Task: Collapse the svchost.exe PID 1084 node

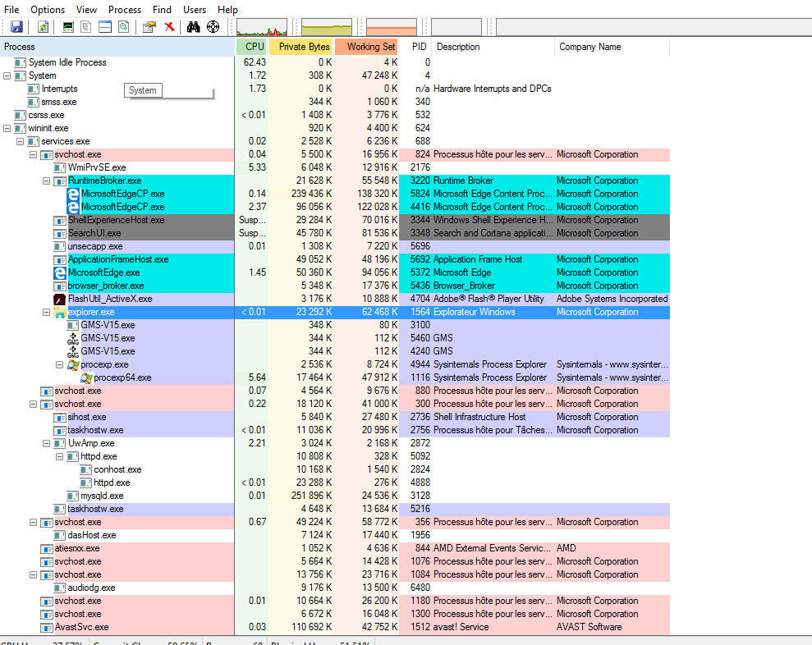Action: [x=33, y=574]
